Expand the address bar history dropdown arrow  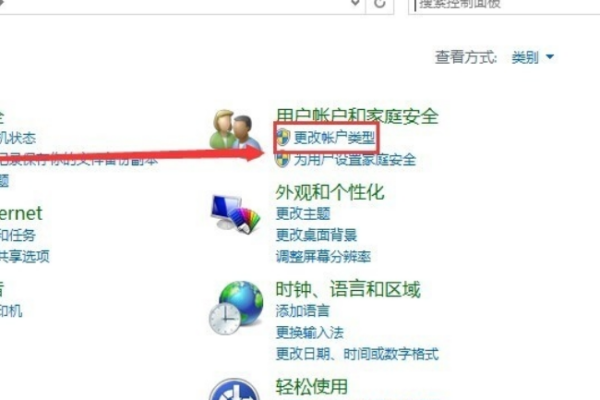point(355,3)
